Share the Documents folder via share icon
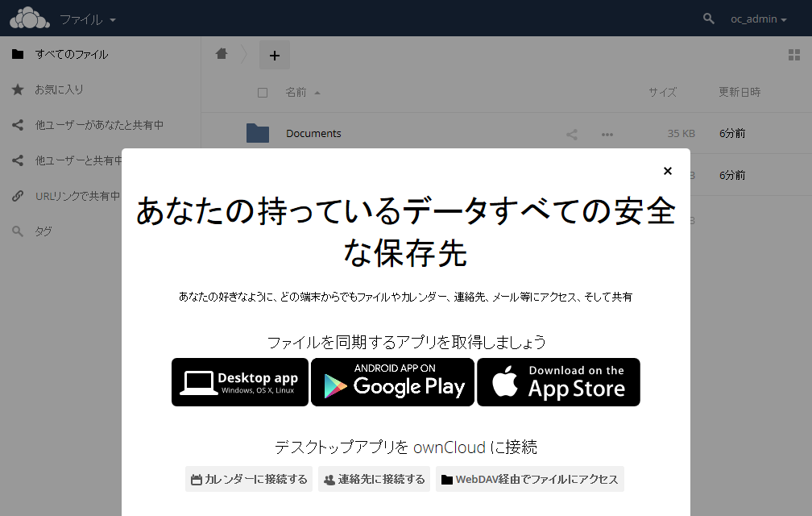The height and width of the screenshot is (516, 812). [x=572, y=135]
